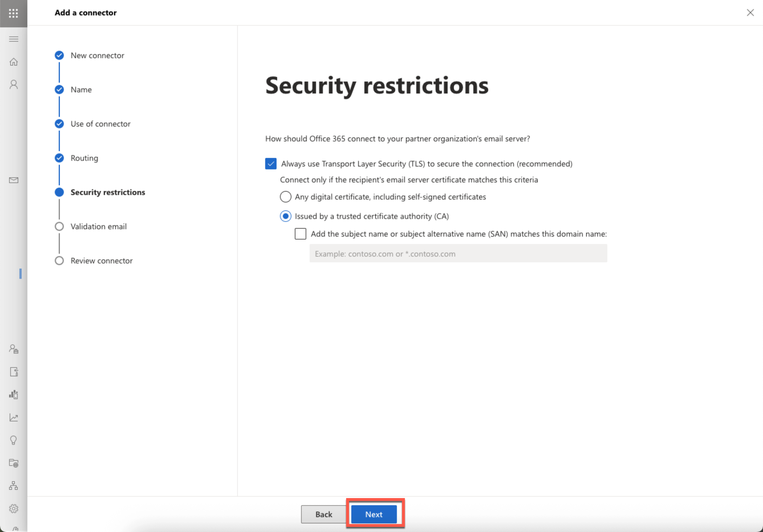The height and width of the screenshot is (532, 763).
Task: Check the subject name SAN domain checkbox
Action: point(300,234)
